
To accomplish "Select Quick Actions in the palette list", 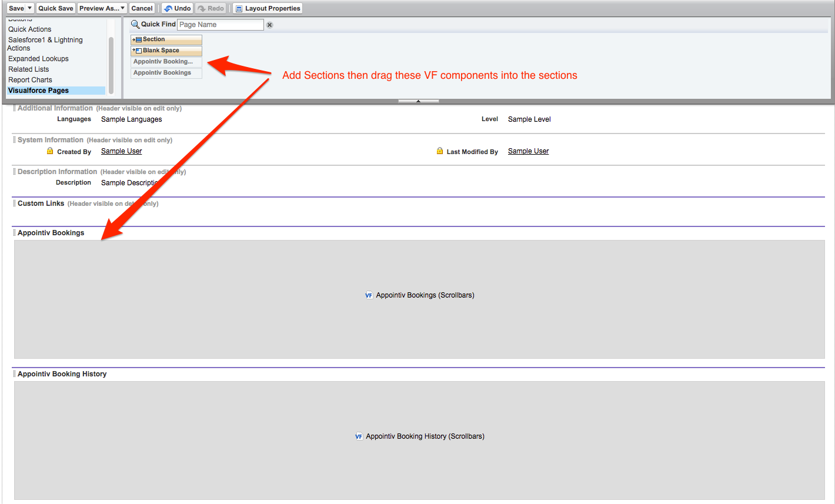I will pyautogui.click(x=30, y=29).
